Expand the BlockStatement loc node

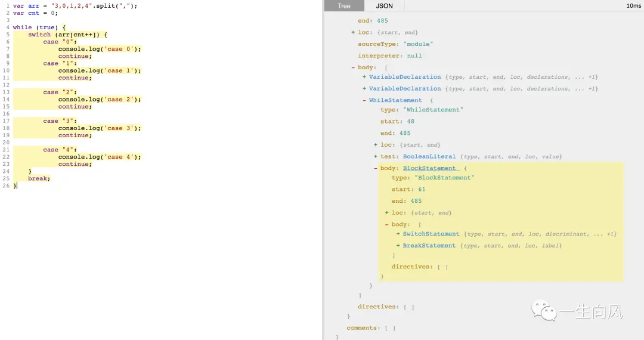click(x=386, y=213)
